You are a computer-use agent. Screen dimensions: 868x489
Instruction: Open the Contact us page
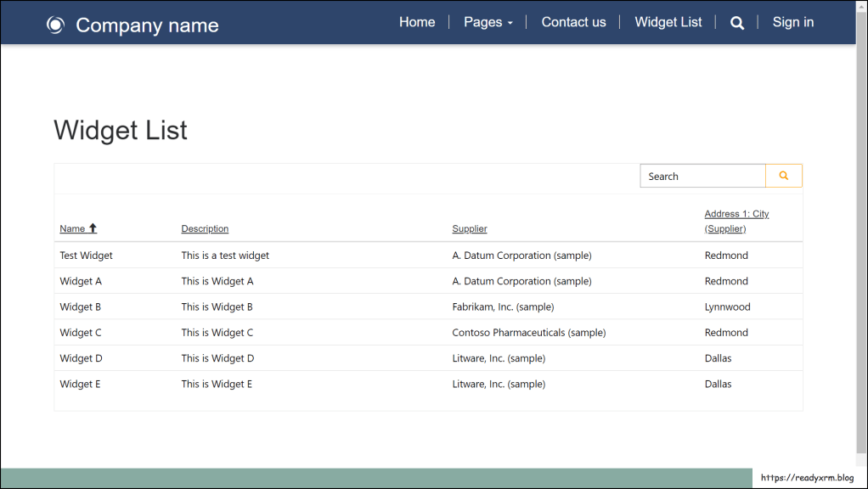pos(573,23)
